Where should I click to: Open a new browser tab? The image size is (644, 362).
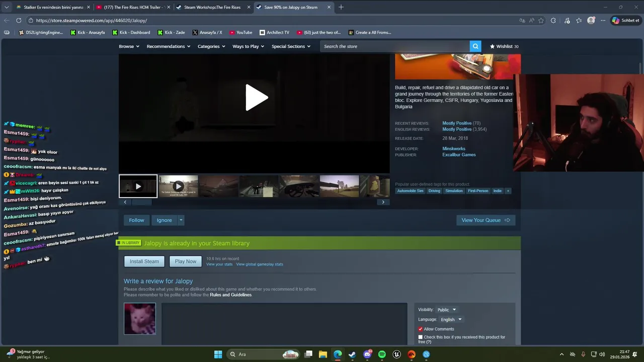point(341,7)
